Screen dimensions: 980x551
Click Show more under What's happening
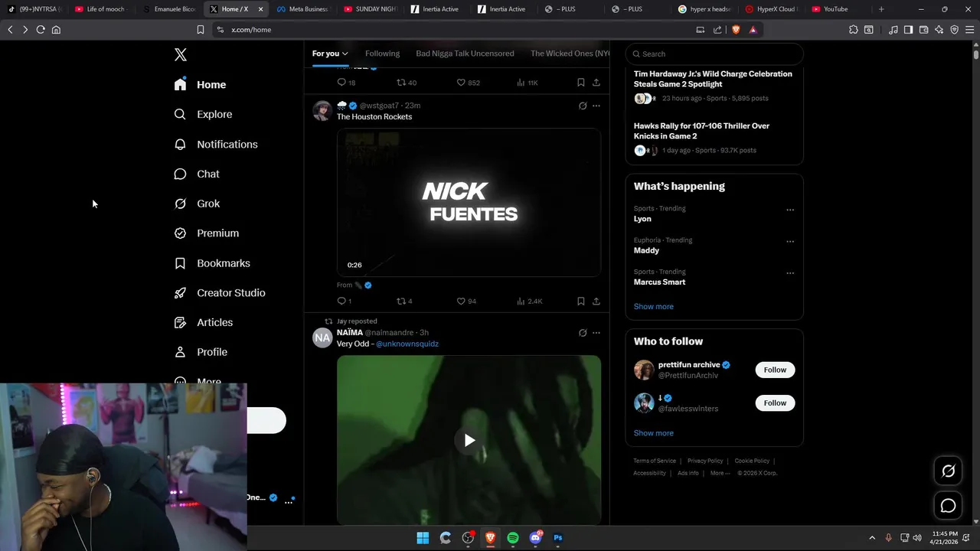(654, 306)
